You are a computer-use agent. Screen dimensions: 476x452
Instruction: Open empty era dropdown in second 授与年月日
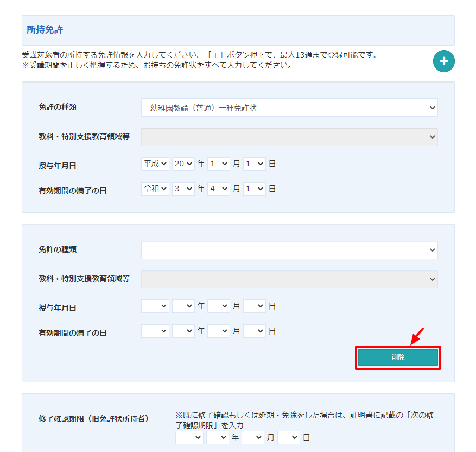155,306
